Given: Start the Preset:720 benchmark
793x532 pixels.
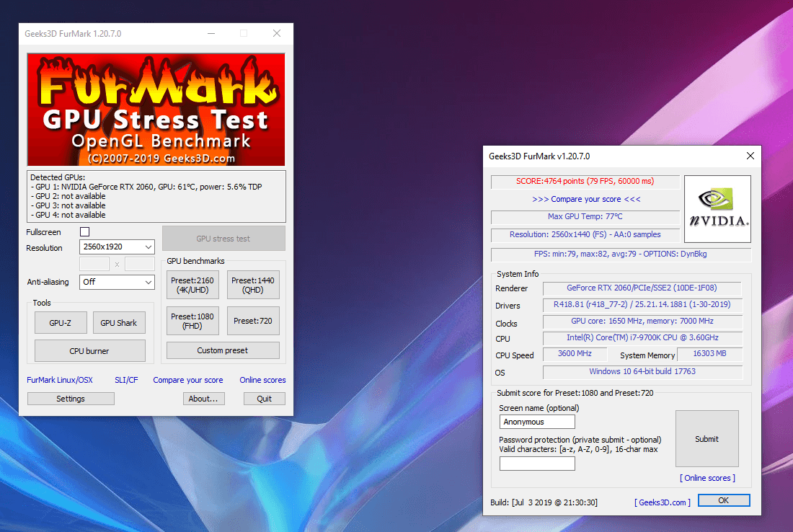Looking at the screenshot, I should click(253, 321).
